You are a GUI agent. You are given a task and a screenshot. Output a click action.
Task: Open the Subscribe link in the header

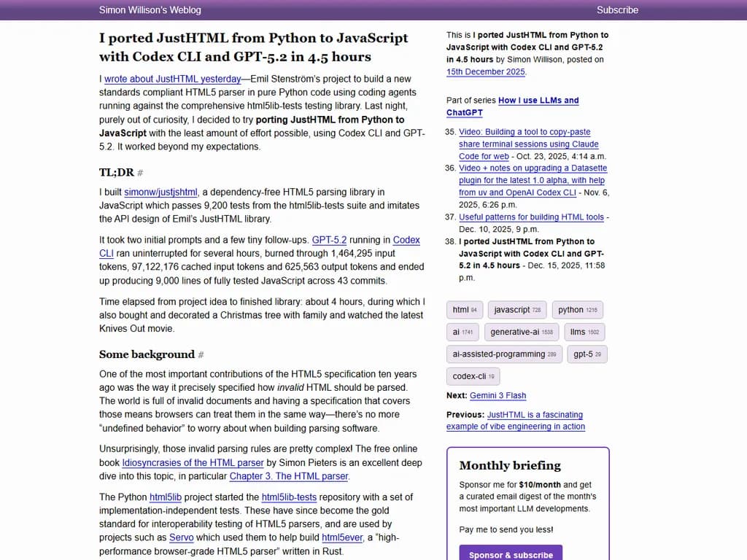[x=617, y=10]
